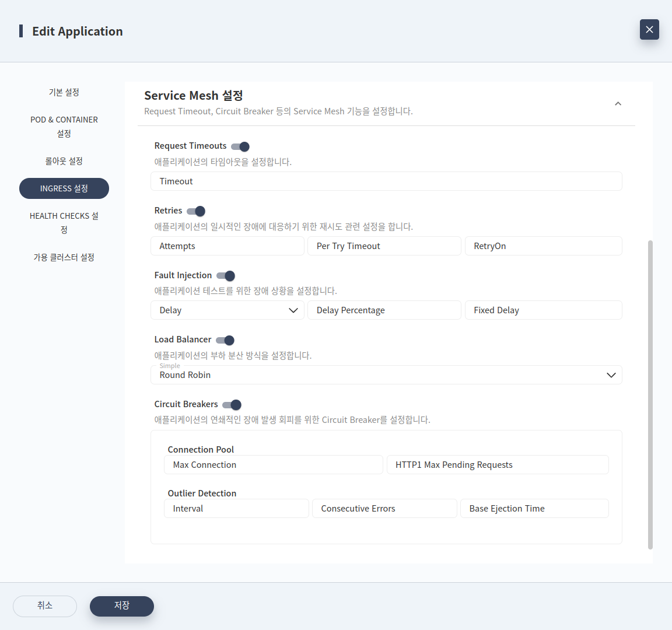Click the vertical scrollbar of the settings panel
Image resolution: width=672 pixels, height=630 pixels.
[x=650, y=395]
